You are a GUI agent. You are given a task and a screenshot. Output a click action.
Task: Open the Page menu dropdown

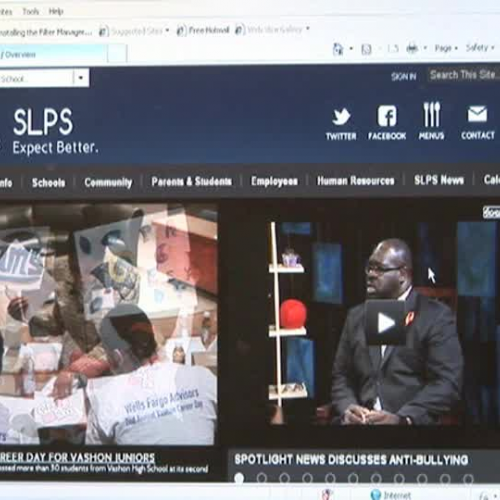pyautogui.click(x=446, y=48)
